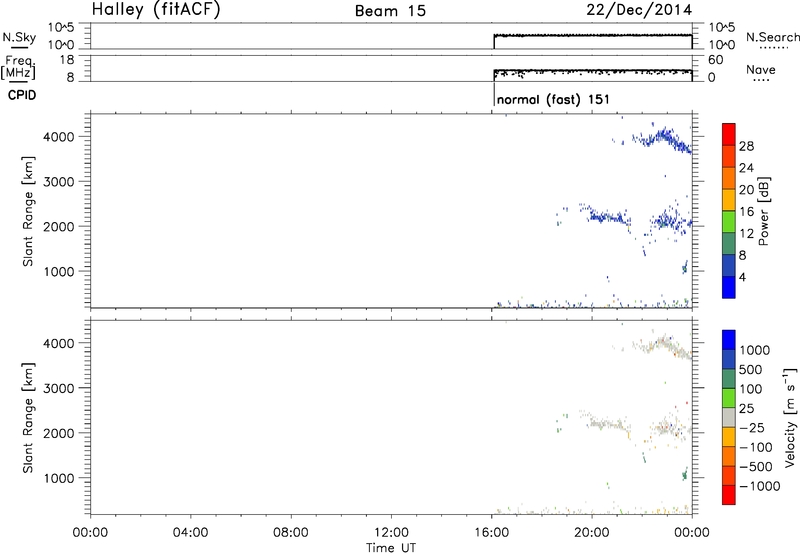Click the "20:00" time tick label

[x=591, y=533]
